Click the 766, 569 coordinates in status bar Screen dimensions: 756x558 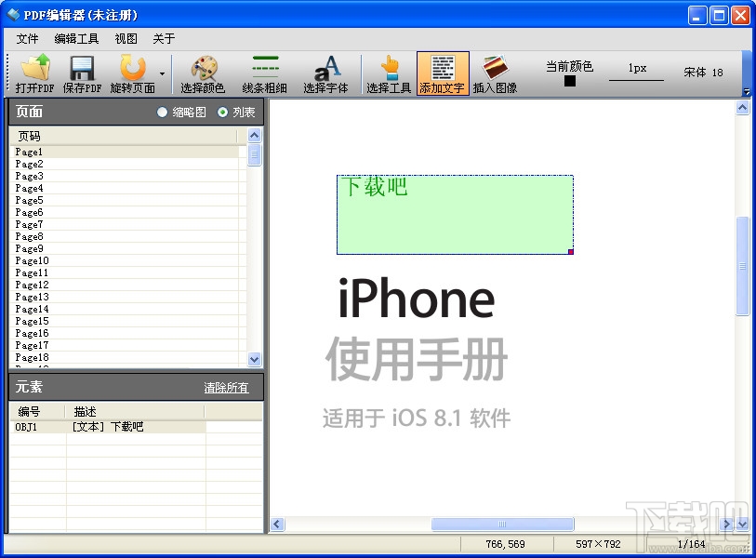pos(505,544)
